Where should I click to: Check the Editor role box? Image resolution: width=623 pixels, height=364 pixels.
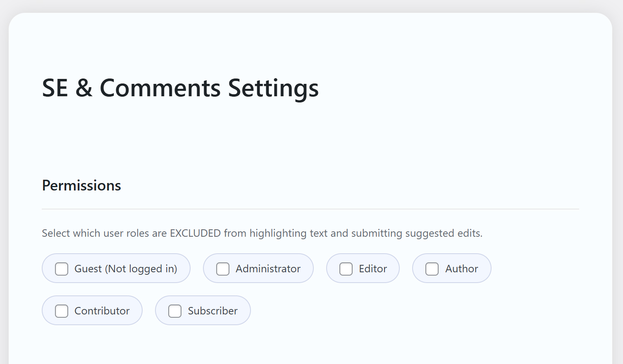tap(346, 269)
